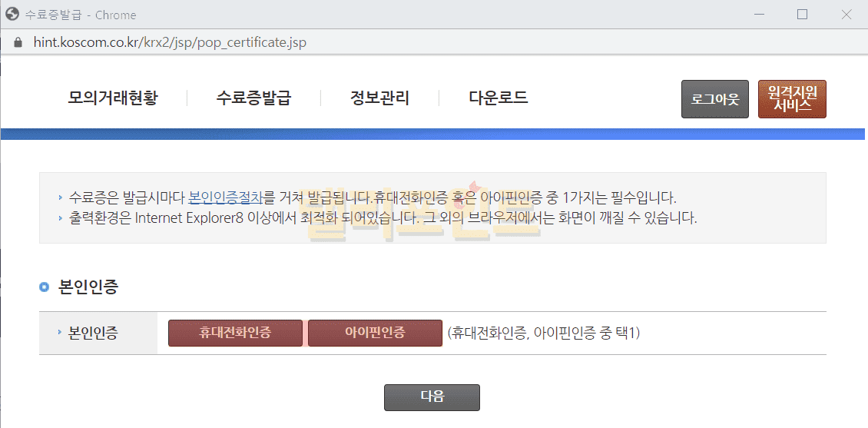Image resolution: width=868 pixels, height=428 pixels.
Task: Open the 다운로드 menu
Action: 498,98
